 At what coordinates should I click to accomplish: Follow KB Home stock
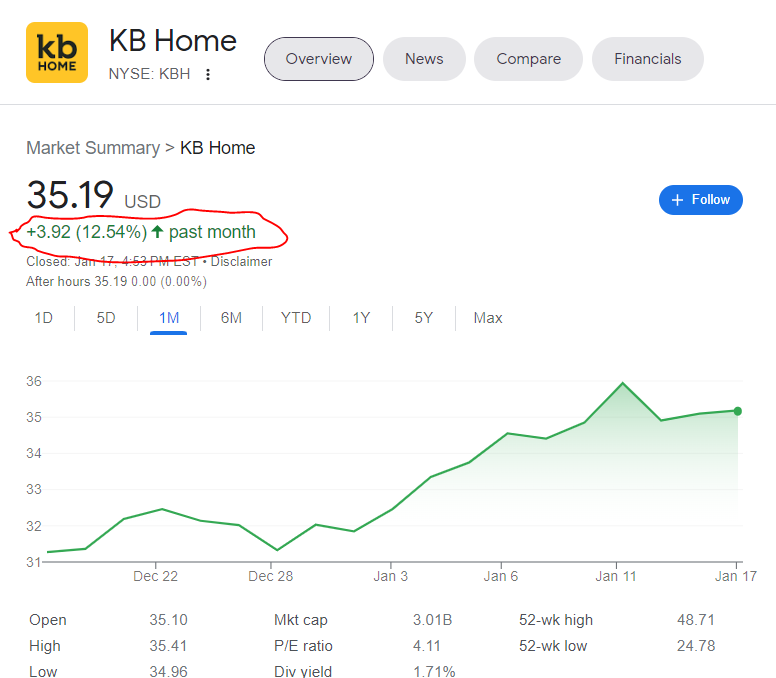pyautogui.click(x=700, y=200)
